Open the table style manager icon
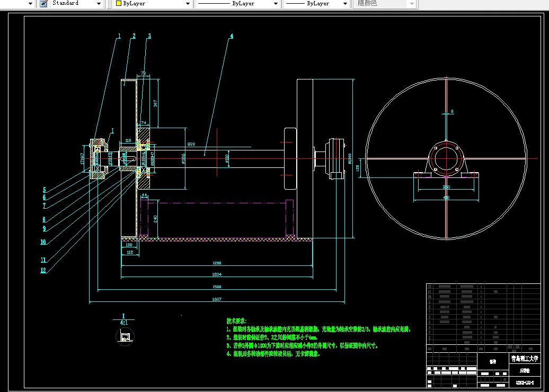This screenshot has height=392, width=549. pyautogui.click(x=43, y=4)
